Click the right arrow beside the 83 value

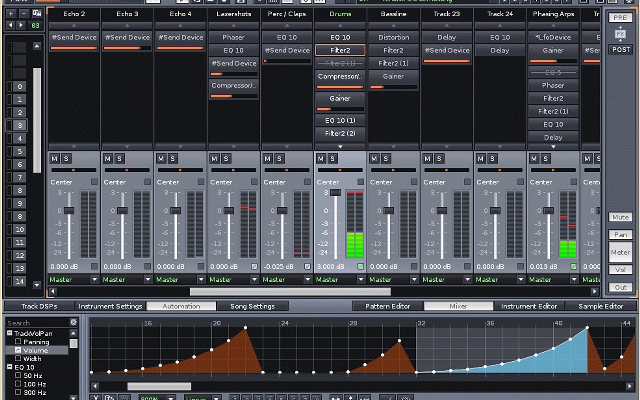pos(21,25)
